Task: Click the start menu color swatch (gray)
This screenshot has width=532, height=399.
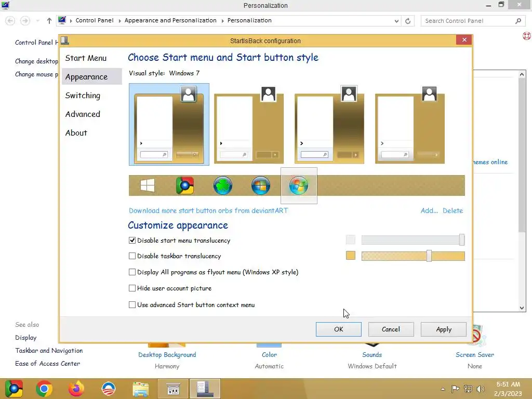Action: click(351, 240)
